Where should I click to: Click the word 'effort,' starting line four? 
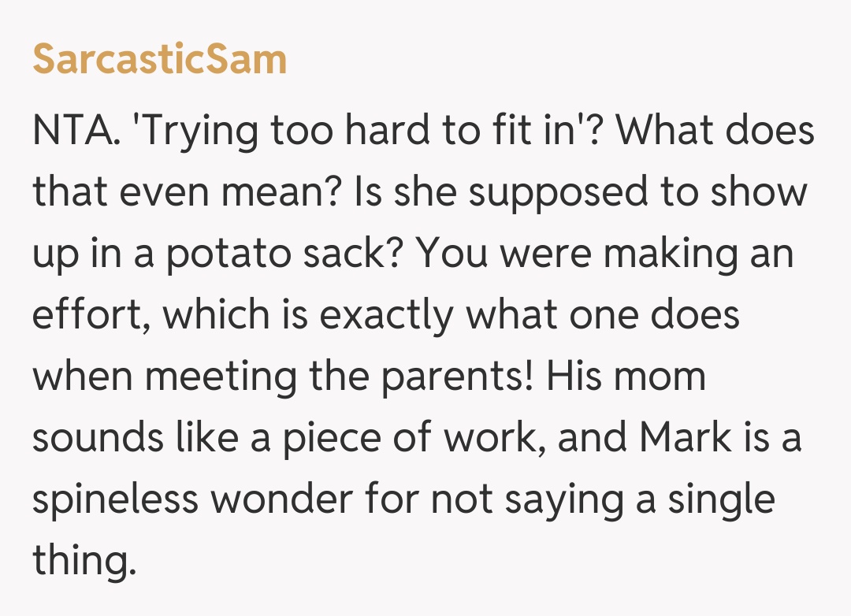pos(91,316)
